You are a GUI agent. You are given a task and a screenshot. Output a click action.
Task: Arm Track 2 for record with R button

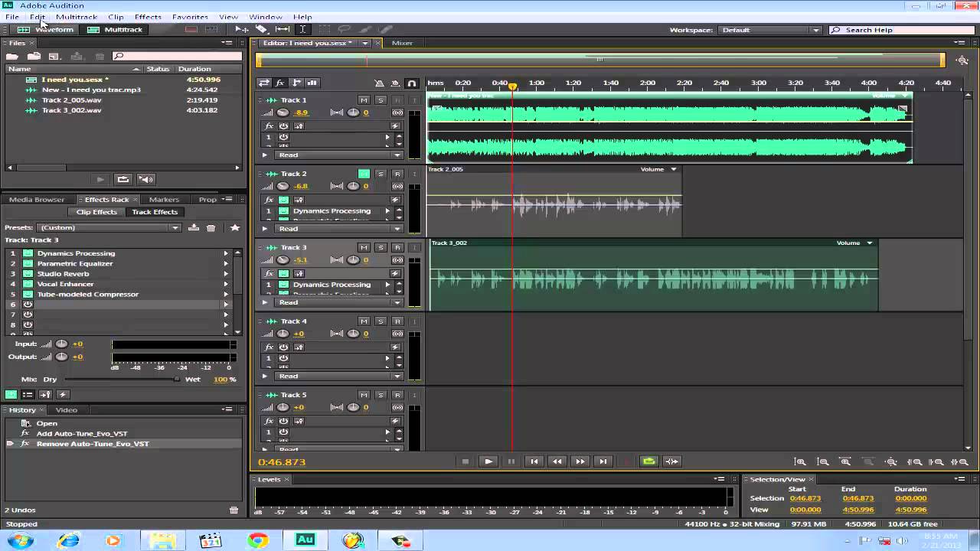click(397, 174)
